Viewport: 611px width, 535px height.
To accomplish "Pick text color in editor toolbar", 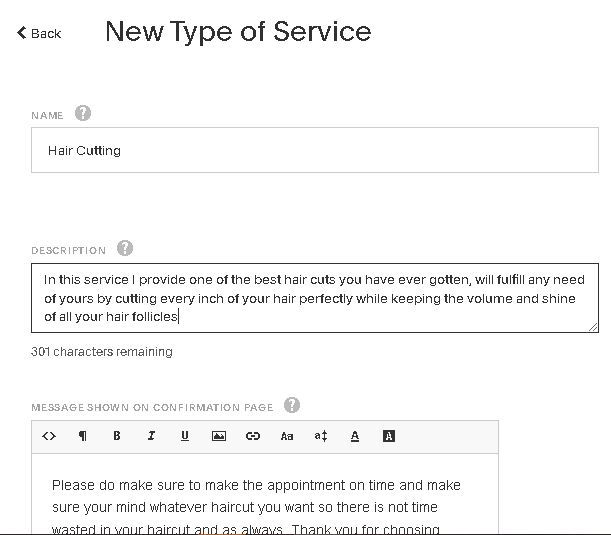I will [x=355, y=436].
